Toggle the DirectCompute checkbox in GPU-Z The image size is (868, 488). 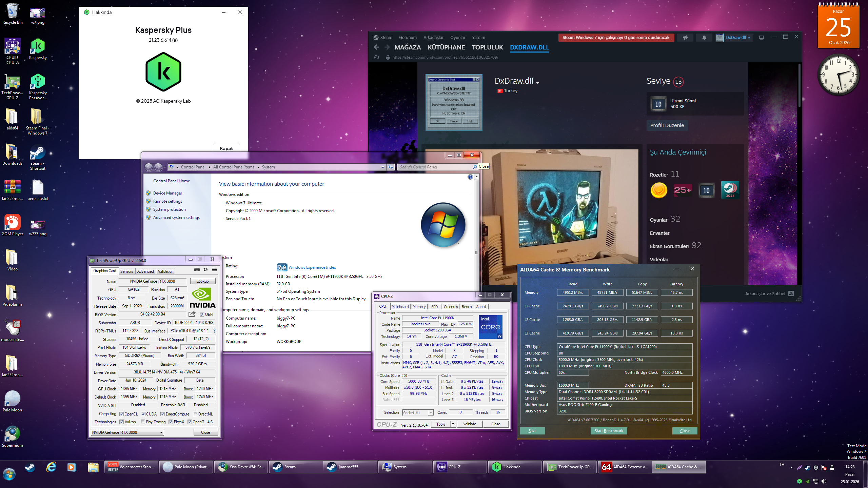[162, 414]
